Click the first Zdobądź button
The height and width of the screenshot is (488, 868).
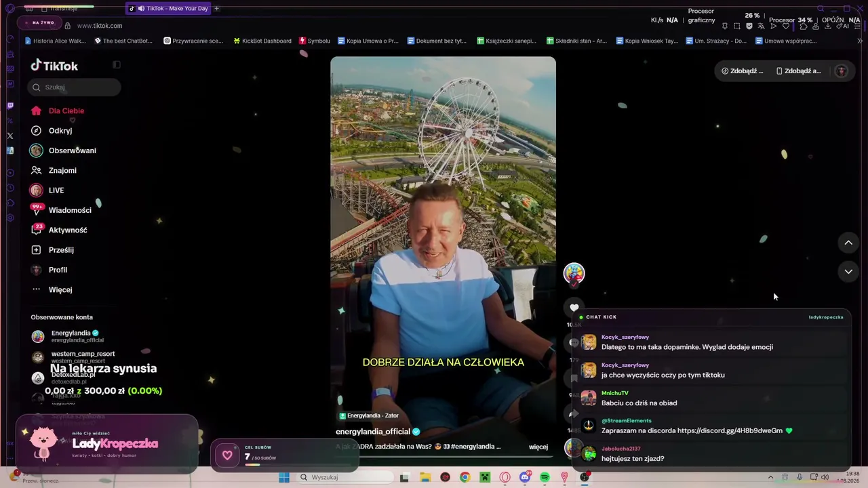[x=743, y=71]
